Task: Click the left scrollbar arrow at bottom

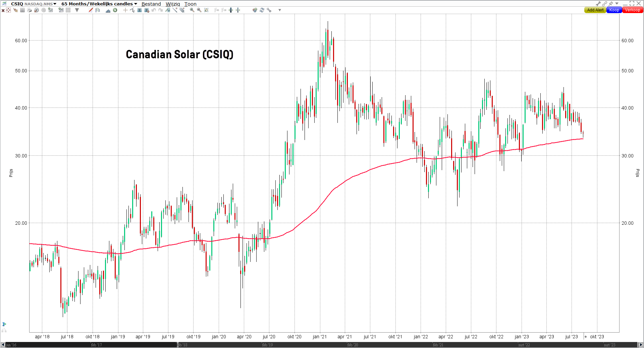Action: (3, 345)
